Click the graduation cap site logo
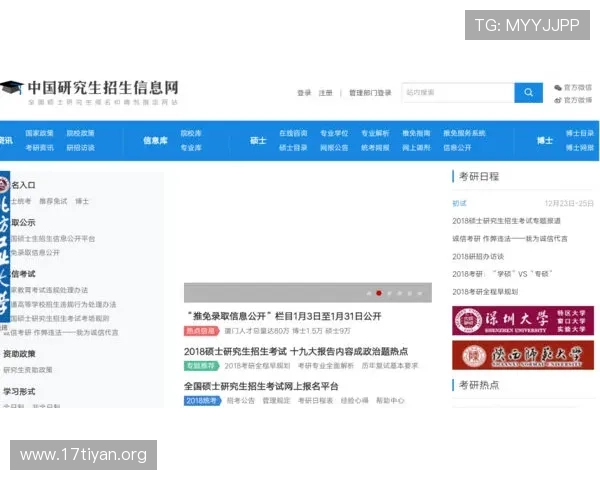The height and width of the screenshot is (480, 600). point(11,88)
